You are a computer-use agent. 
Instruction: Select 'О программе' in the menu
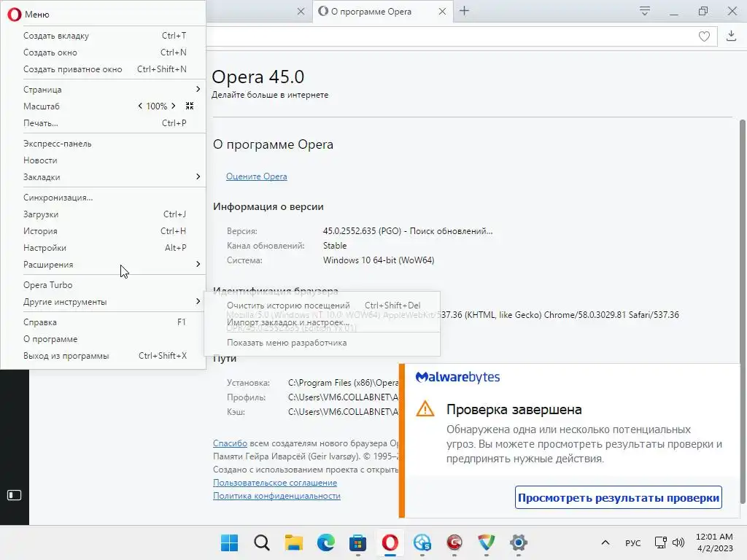click(104, 339)
